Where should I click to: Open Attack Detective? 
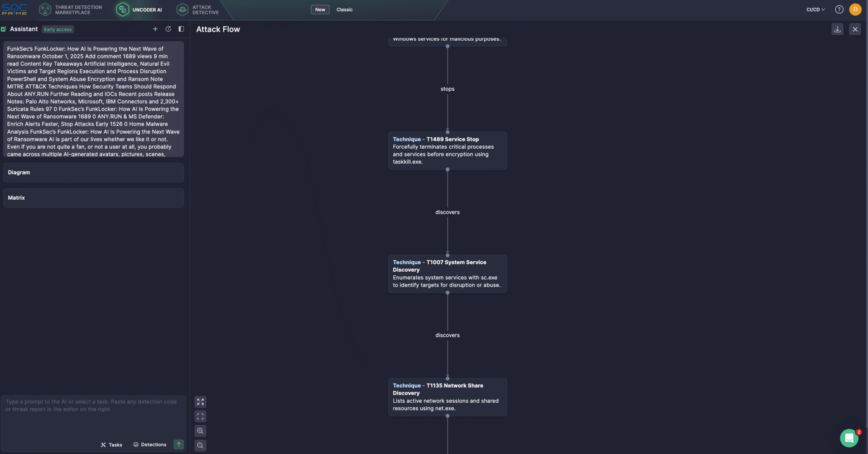pyautogui.click(x=198, y=9)
